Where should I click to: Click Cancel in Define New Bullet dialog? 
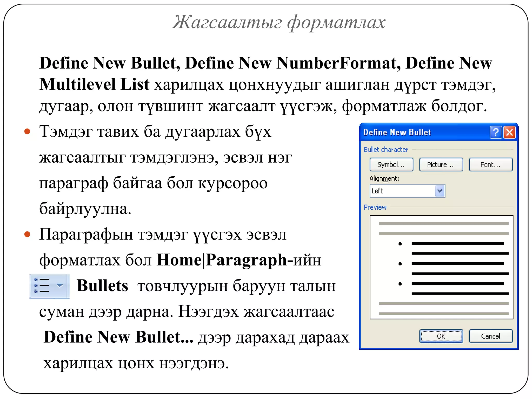click(x=491, y=336)
